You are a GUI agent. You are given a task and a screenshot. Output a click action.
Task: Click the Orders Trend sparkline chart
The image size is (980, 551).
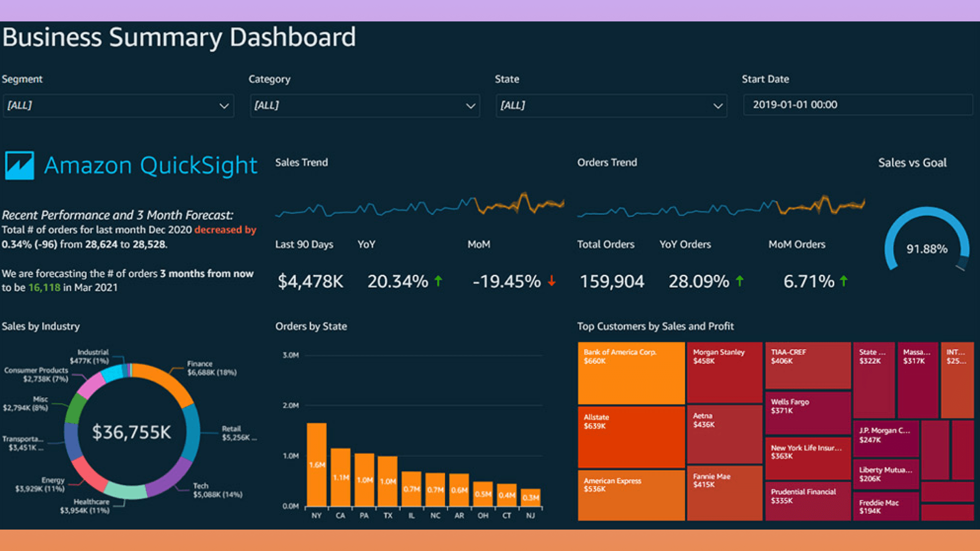point(721,205)
